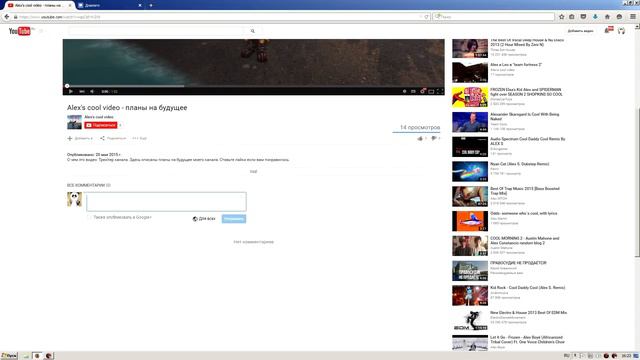Expand the video description
This screenshot has height=360, width=640.
click(253, 171)
